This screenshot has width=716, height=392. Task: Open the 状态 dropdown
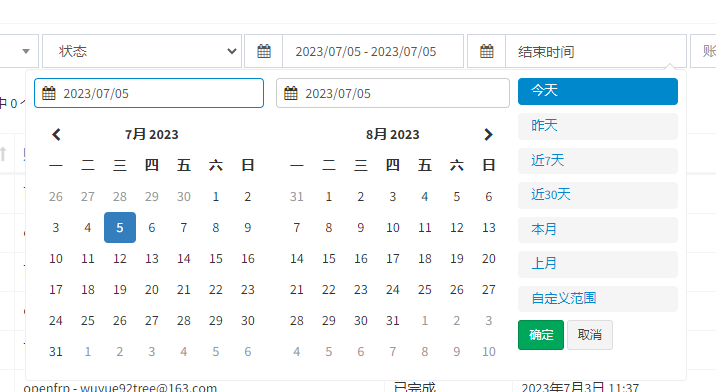click(142, 51)
